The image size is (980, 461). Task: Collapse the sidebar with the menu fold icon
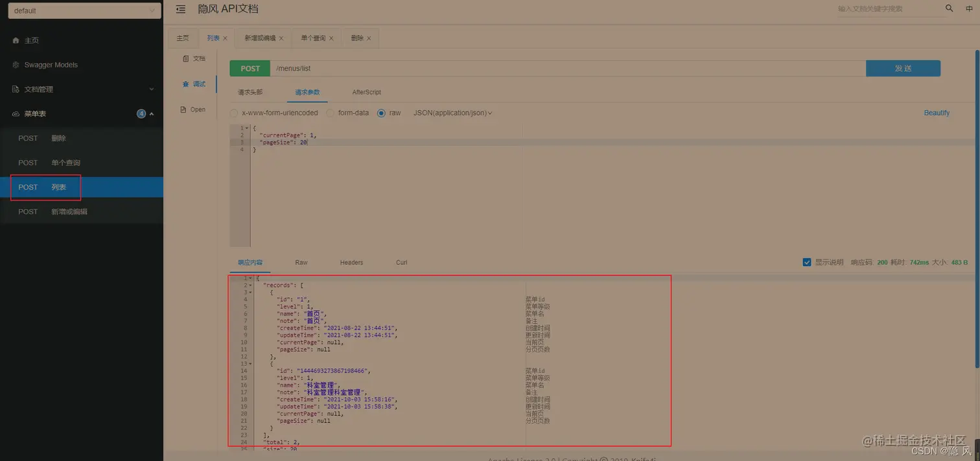pyautogui.click(x=181, y=9)
